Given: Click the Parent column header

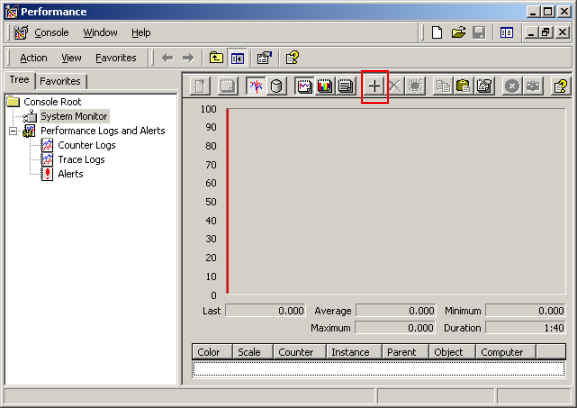Looking at the screenshot, I should 406,352.
